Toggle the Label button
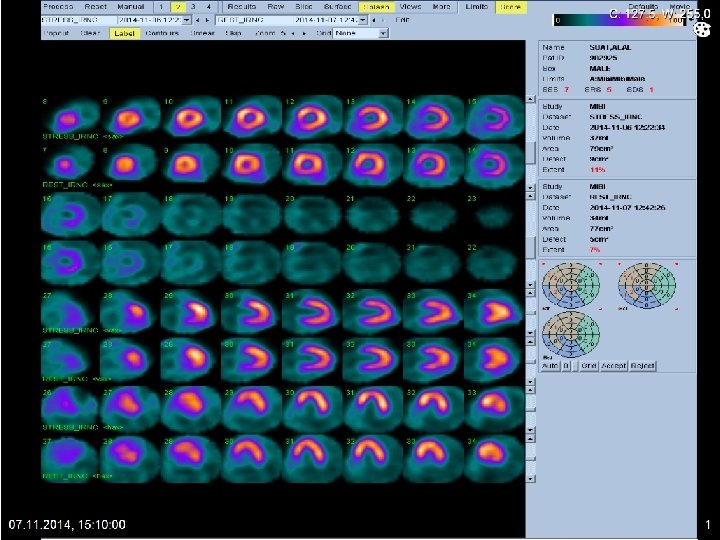The height and width of the screenshot is (540, 720). 124,33
